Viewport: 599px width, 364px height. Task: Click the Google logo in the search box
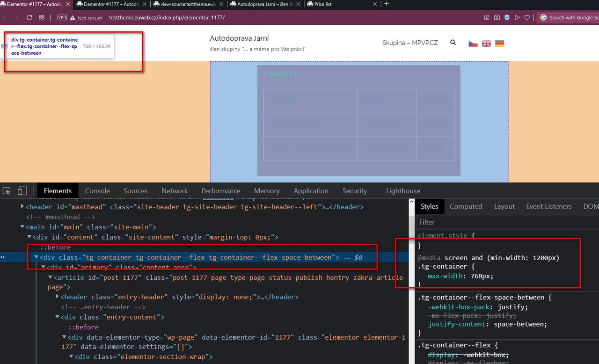tap(543, 18)
